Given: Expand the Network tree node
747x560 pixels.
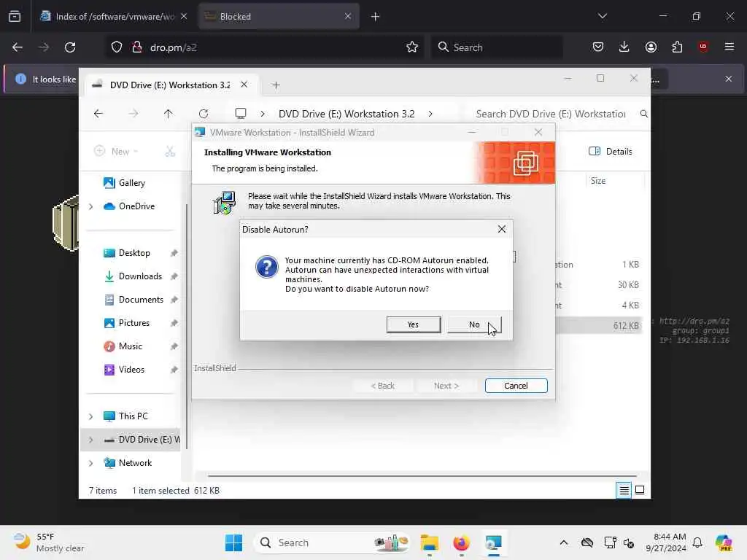Looking at the screenshot, I should tap(91, 463).
